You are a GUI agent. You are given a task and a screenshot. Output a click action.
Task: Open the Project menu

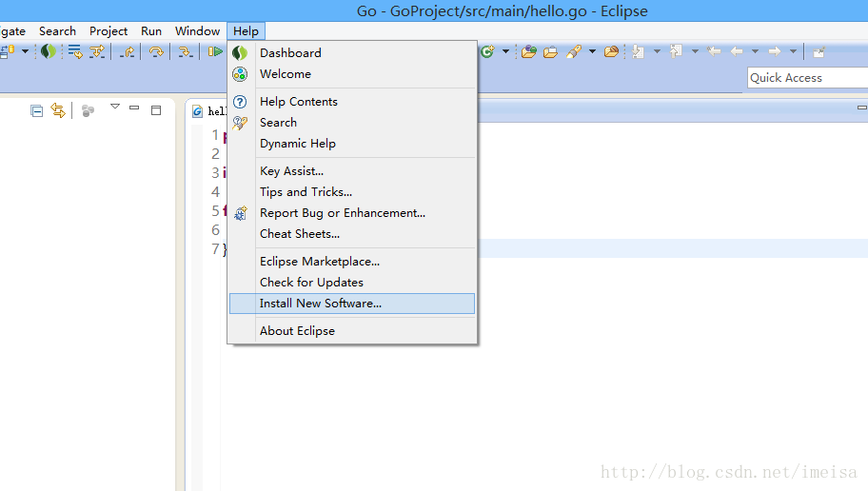point(108,31)
